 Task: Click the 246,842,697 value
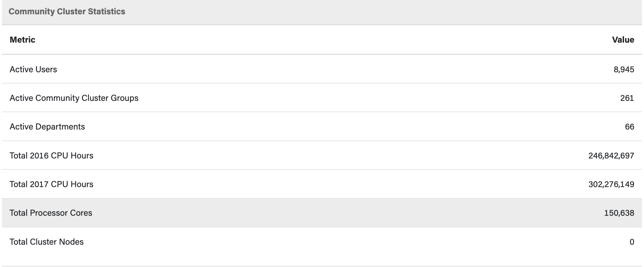(611, 155)
